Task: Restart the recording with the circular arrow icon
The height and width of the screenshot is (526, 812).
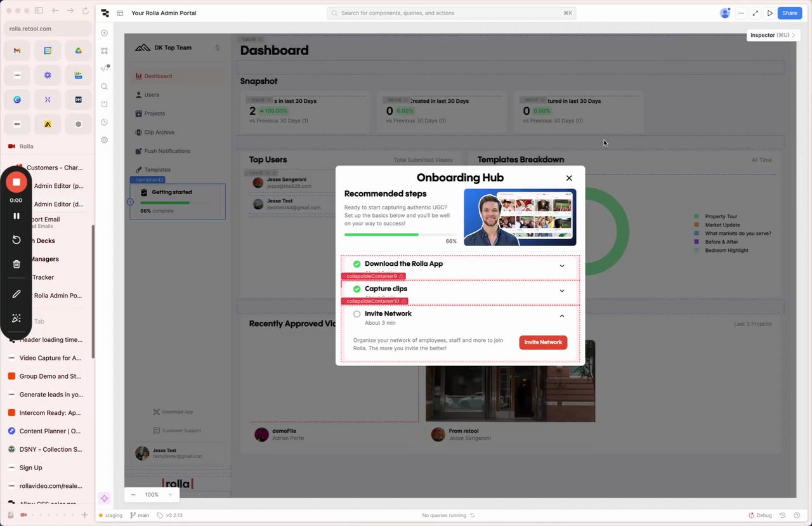Action: 16,240
